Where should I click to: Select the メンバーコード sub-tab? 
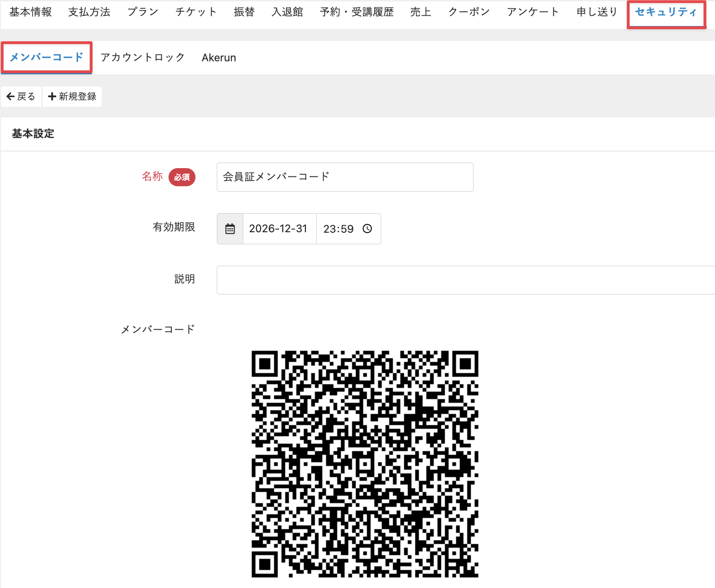point(46,57)
